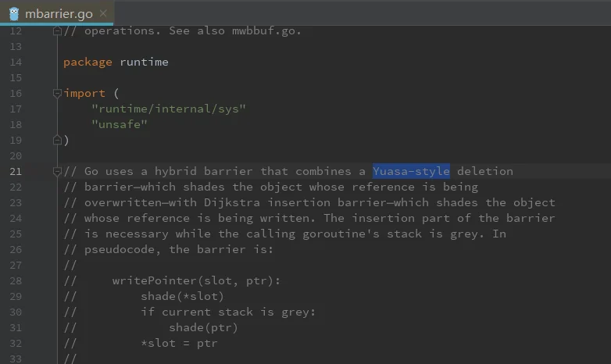This screenshot has height=364, width=611.
Task: Collapse comment block starting at line 21
Action: pyautogui.click(x=57, y=171)
